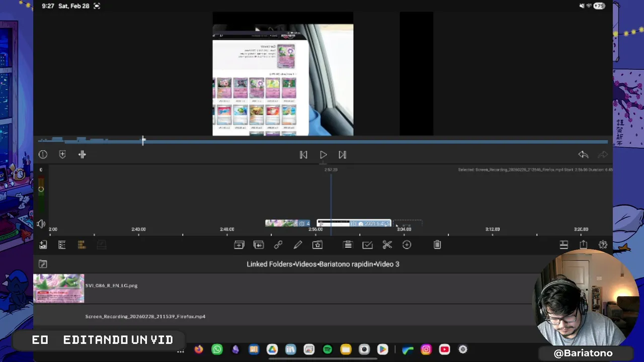Toggle the link clips icon
644x362 pixels.
tap(278, 245)
